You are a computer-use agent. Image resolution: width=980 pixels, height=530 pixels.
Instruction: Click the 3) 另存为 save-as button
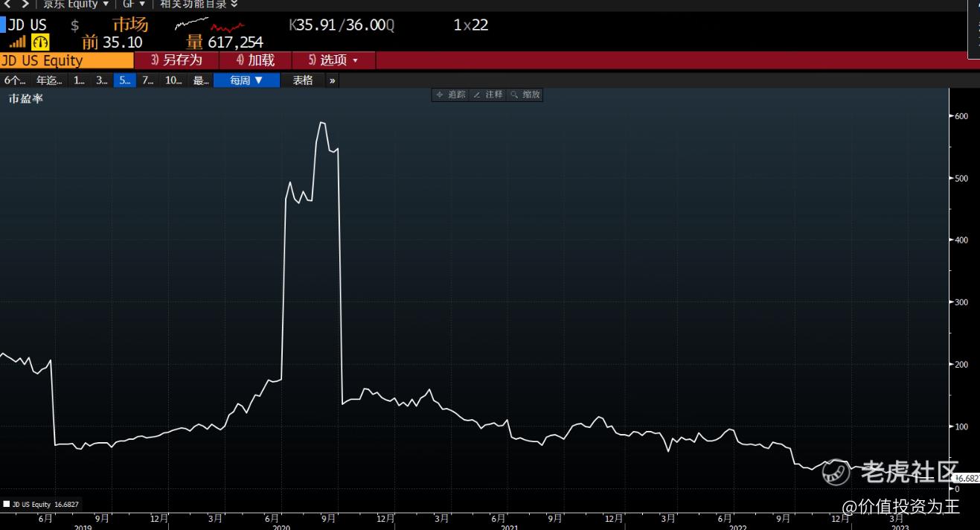click(x=176, y=60)
